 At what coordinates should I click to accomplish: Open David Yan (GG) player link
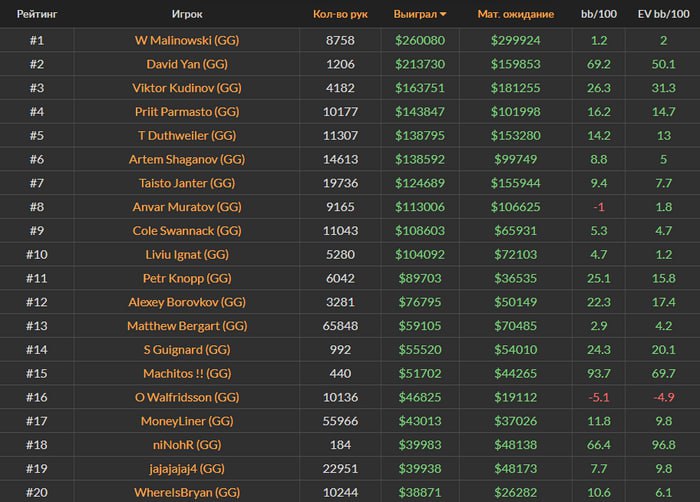pos(187,64)
